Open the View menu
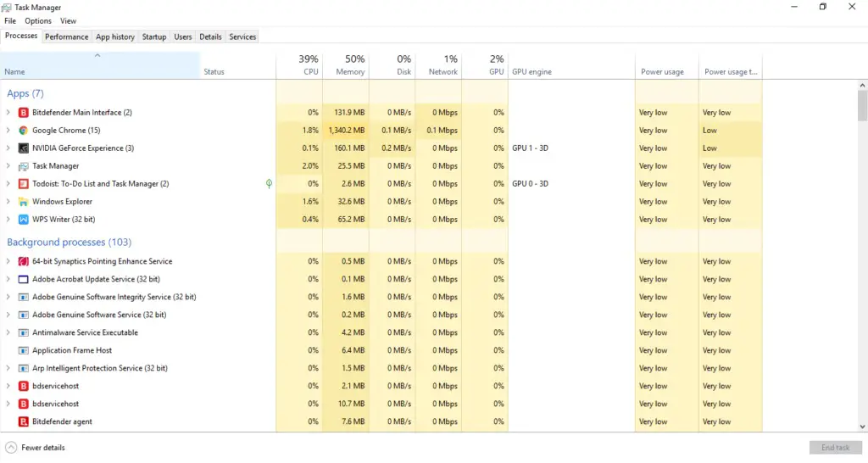 coord(68,21)
